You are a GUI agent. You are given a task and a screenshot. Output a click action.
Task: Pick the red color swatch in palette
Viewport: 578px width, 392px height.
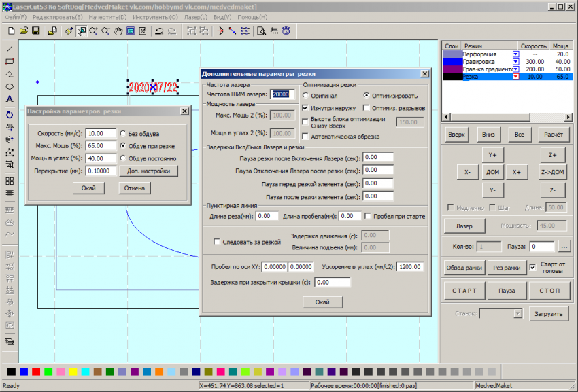(35, 372)
